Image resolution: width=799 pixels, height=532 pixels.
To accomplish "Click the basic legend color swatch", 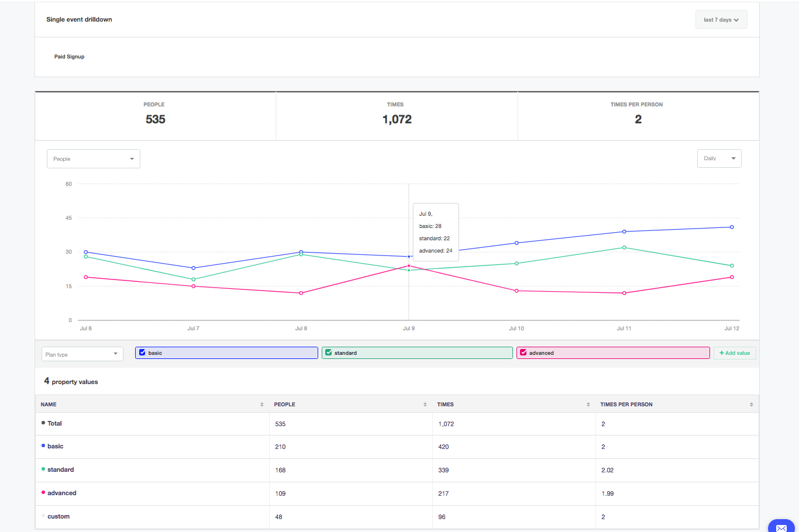I will 141,352.
